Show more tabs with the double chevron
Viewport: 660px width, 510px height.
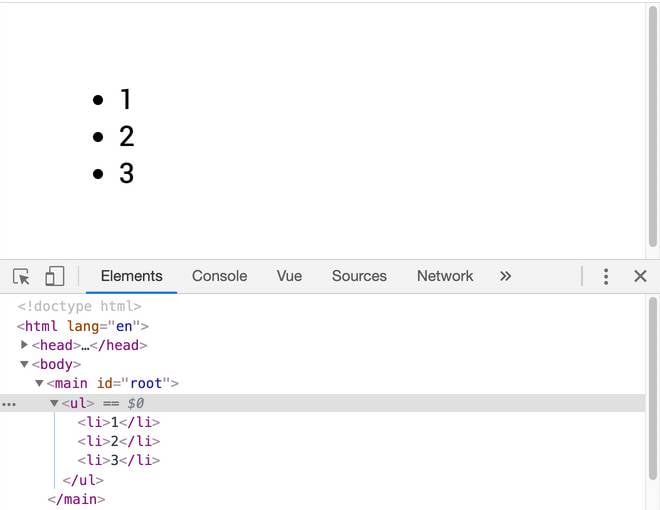(505, 276)
